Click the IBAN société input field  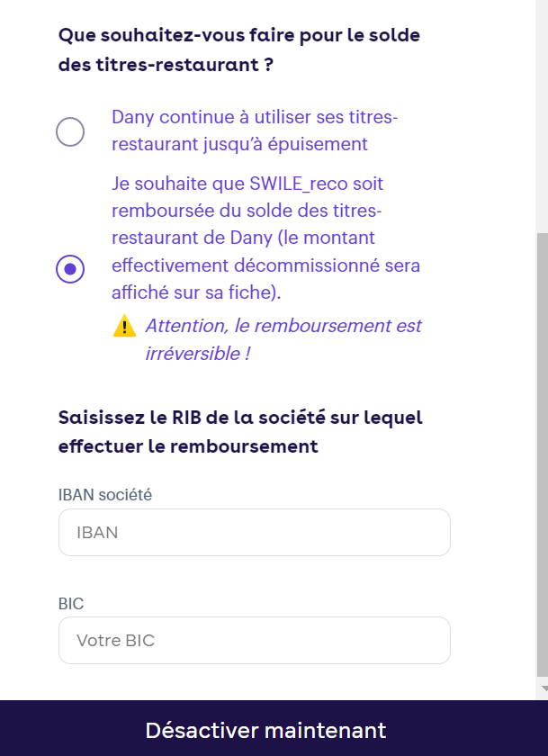[255, 532]
